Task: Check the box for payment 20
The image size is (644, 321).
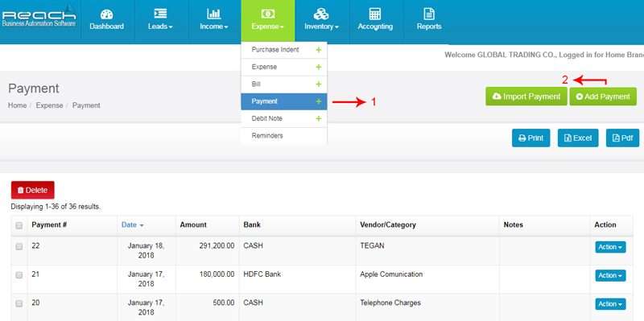Action: 19,304
